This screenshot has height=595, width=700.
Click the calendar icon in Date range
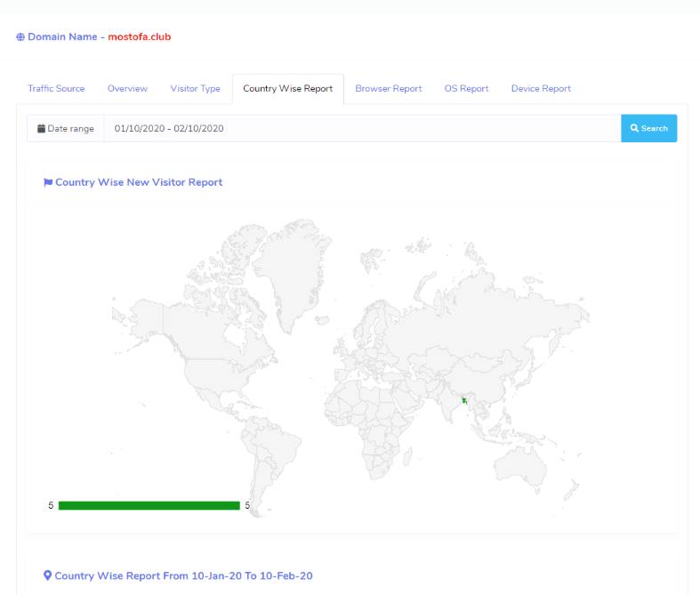[41, 129]
